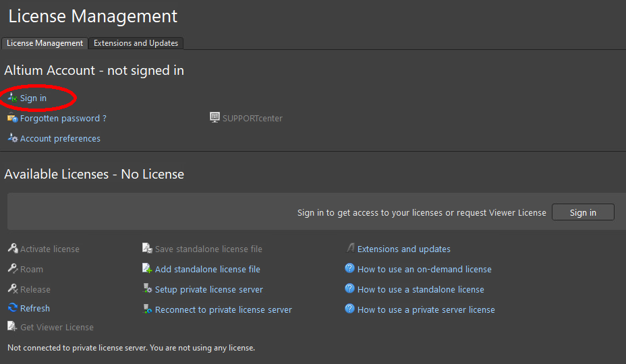
Task: Click the Get Viewer License document icon
Action: [12, 326]
